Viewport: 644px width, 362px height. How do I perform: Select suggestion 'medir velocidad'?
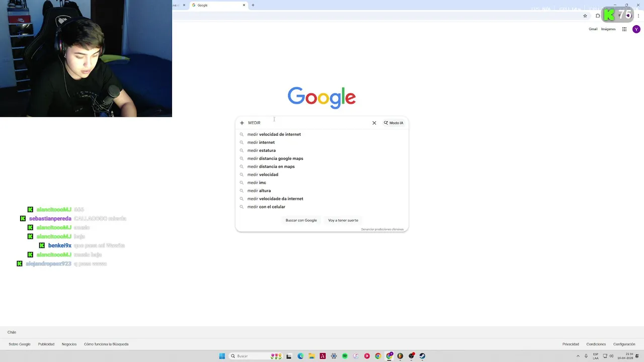coord(322,174)
